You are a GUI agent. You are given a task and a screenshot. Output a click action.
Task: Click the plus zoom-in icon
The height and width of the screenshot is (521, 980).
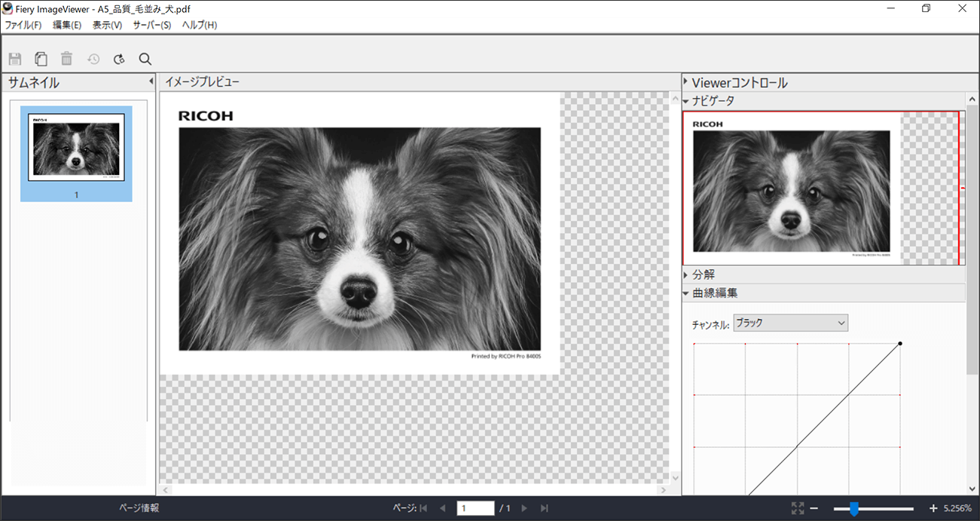point(933,509)
